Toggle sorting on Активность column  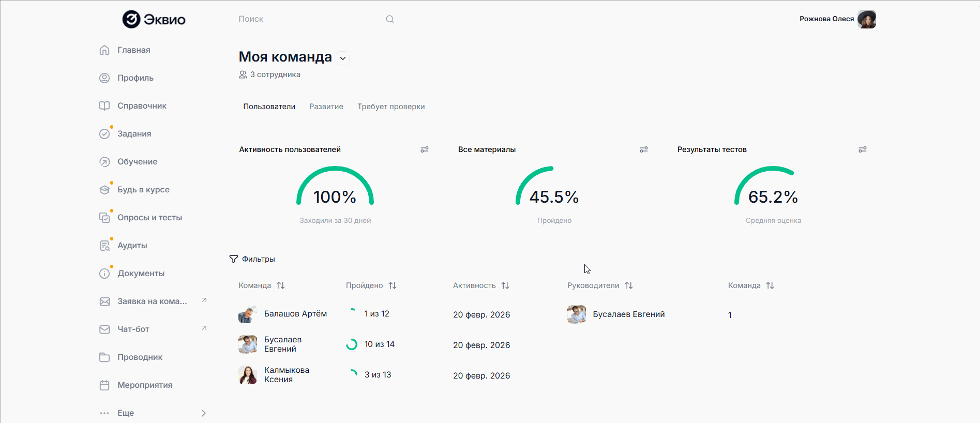coord(505,285)
